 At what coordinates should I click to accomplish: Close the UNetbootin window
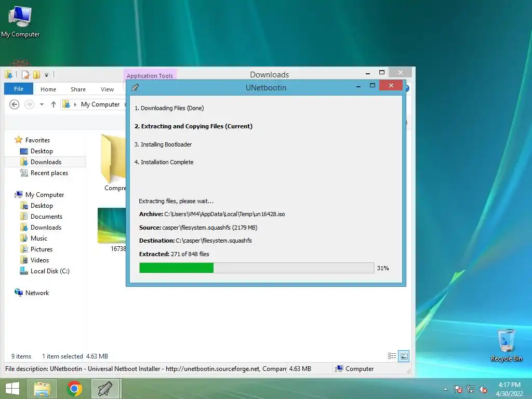pyautogui.click(x=391, y=85)
